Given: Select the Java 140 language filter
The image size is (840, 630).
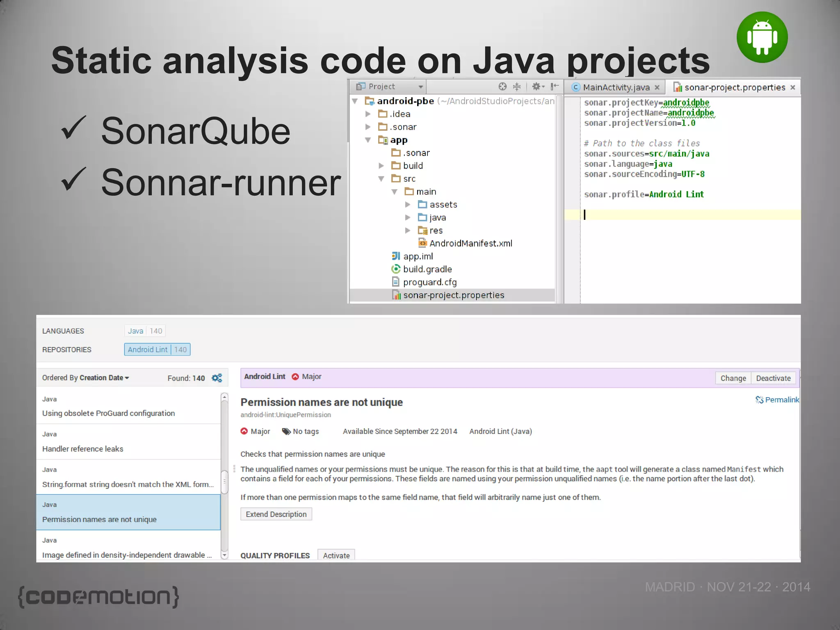Looking at the screenshot, I should (x=145, y=331).
